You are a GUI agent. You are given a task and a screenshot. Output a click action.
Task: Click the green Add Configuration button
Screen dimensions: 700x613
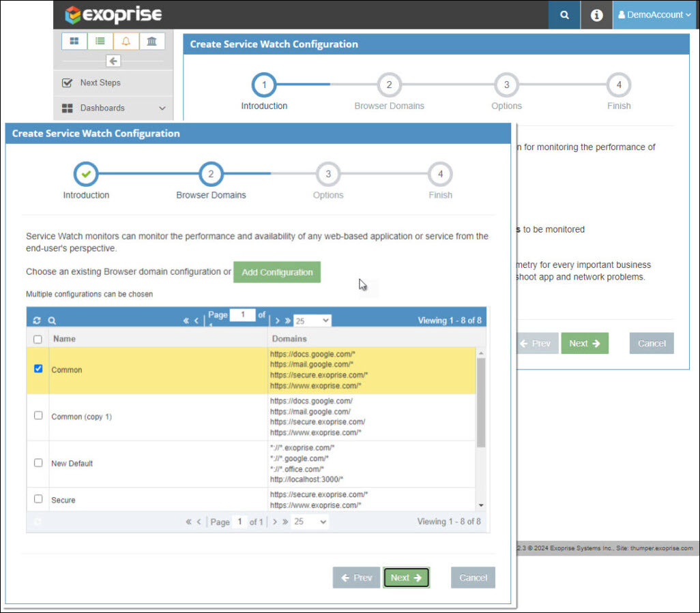click(x=277, y=272)
